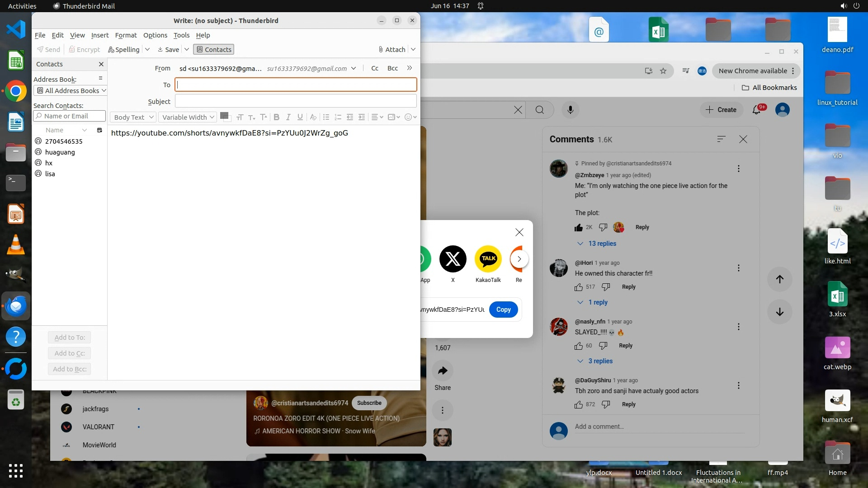Toggle underline text formatting
Viewport: 868px width, 488px height.
pos(300,117)
